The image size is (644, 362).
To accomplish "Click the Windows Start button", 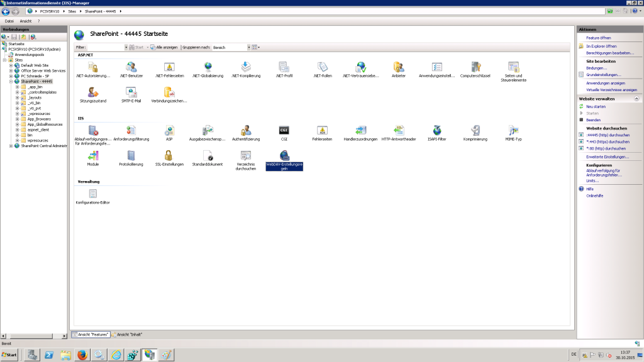I will (9, 355).
